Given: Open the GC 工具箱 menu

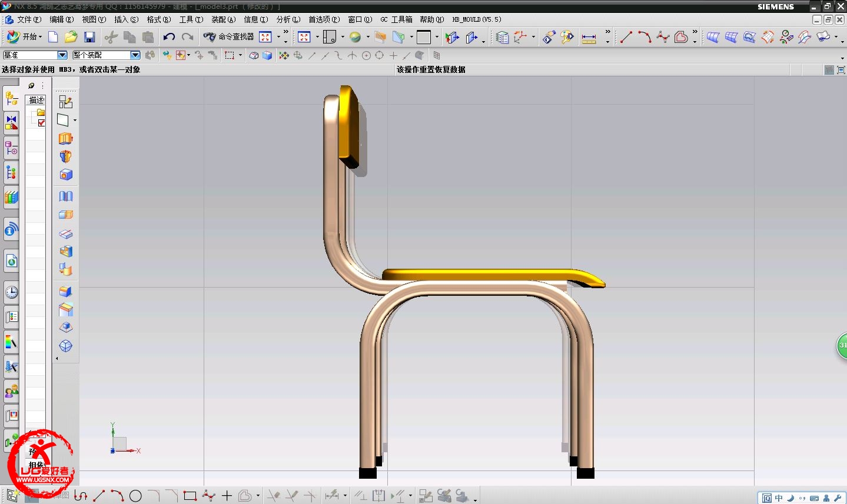Looking at the screenshot, I should [396, 19].
